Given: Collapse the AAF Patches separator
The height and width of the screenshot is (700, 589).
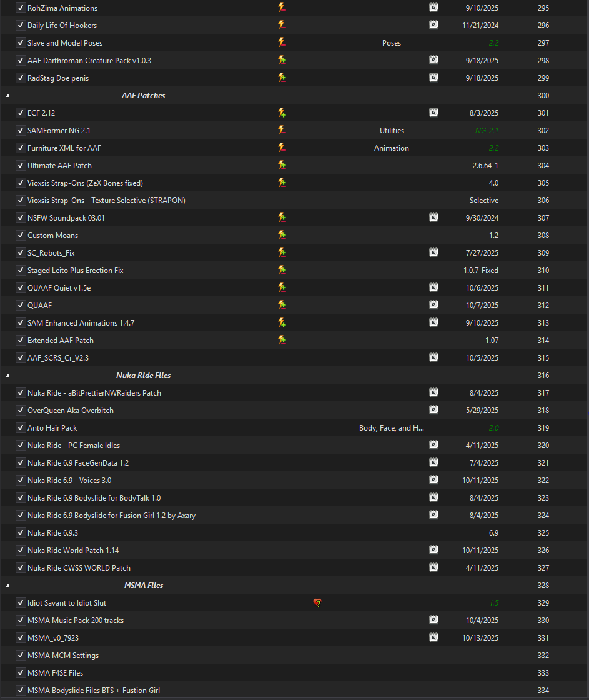Looking at the screenshot, I should click(7, 95).
